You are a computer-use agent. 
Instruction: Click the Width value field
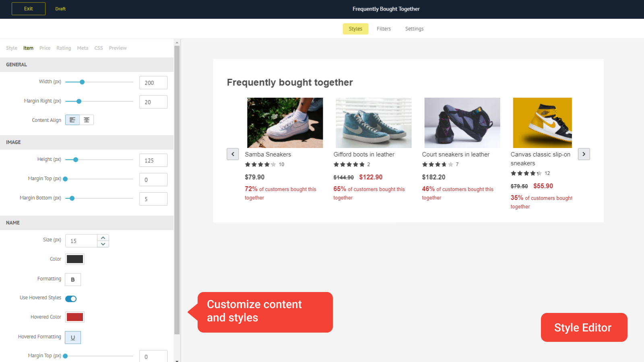click(x=153, y=82)
